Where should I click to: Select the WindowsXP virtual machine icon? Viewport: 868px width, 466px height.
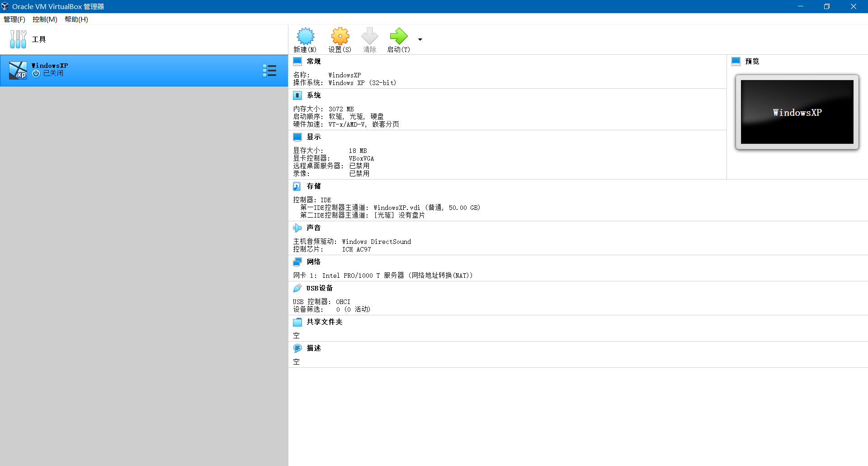pyautogui.click(x=18, y=71)
